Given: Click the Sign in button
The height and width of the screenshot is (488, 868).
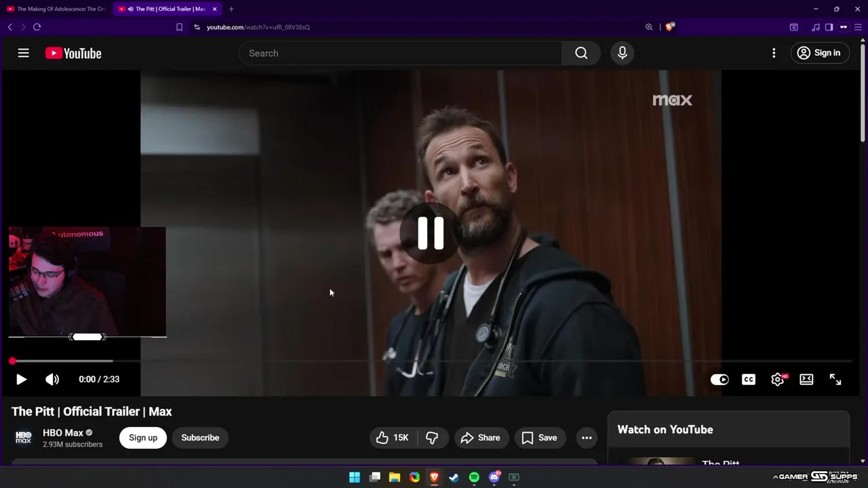Looking at the screenshot, I should [820, 53].
